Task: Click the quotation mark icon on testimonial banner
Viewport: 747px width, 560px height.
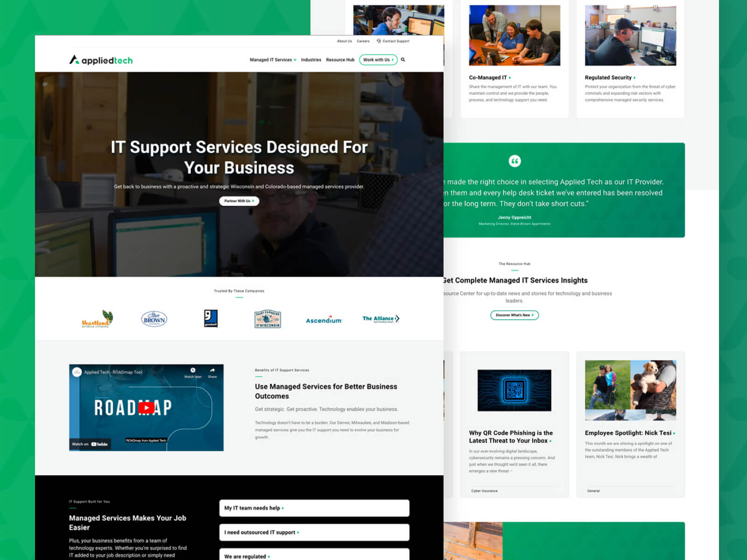Action: point(514,161)
